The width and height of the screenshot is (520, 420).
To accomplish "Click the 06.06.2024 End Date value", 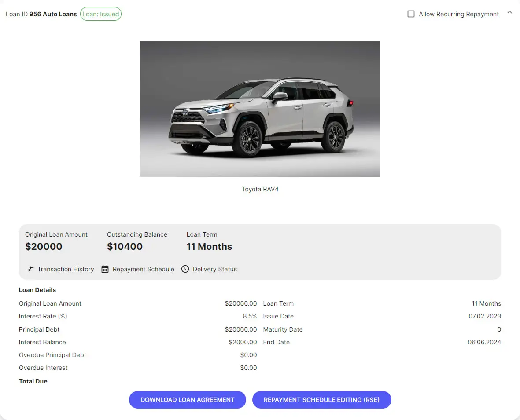I will [484, 342].
